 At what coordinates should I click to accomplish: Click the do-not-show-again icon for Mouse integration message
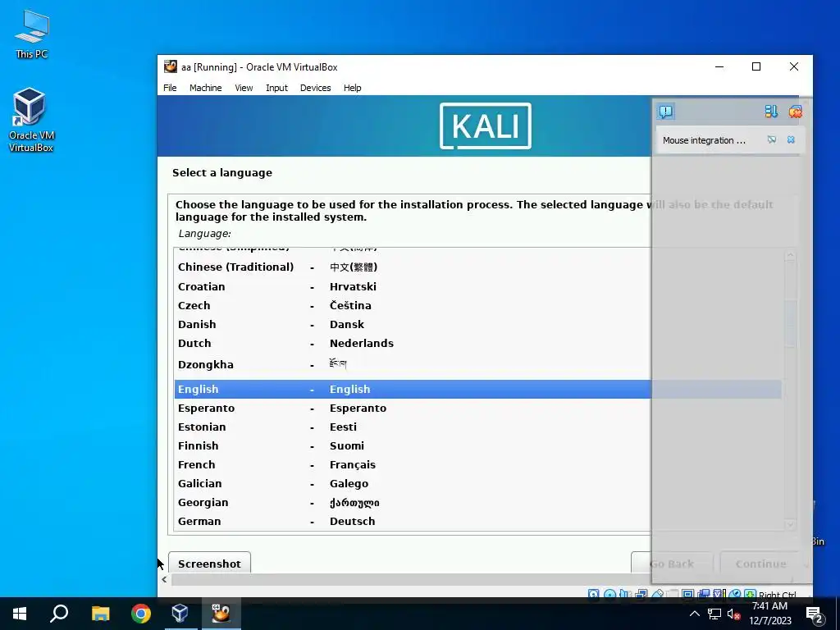coord(771,139)
